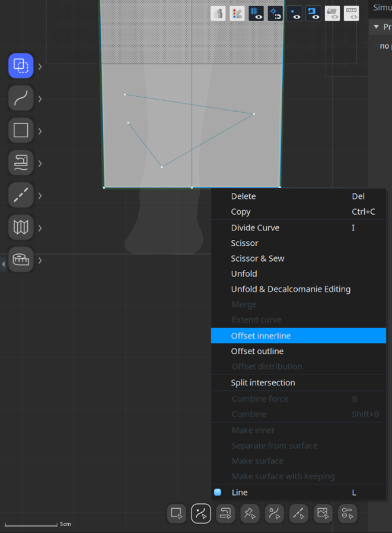Select the dashed line edit mode icon

pyautogui.click(x=299, y=513)
